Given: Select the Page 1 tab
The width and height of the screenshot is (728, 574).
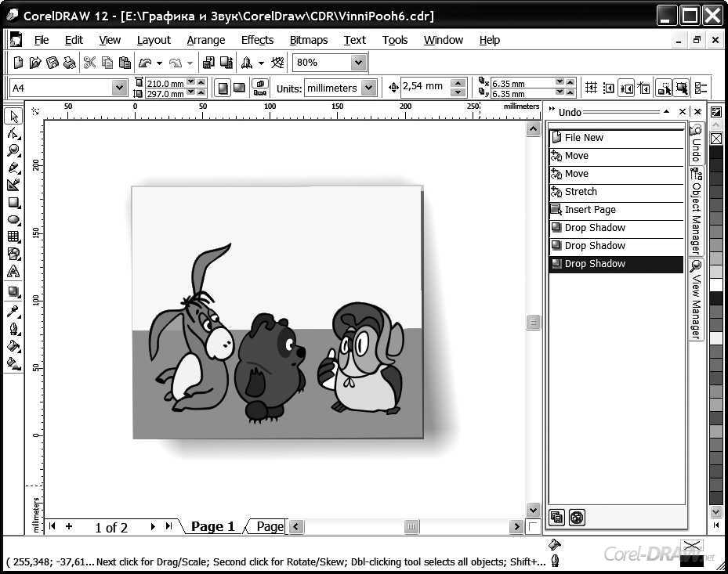Looking at the screenshot, I should (x=212, y=527).
